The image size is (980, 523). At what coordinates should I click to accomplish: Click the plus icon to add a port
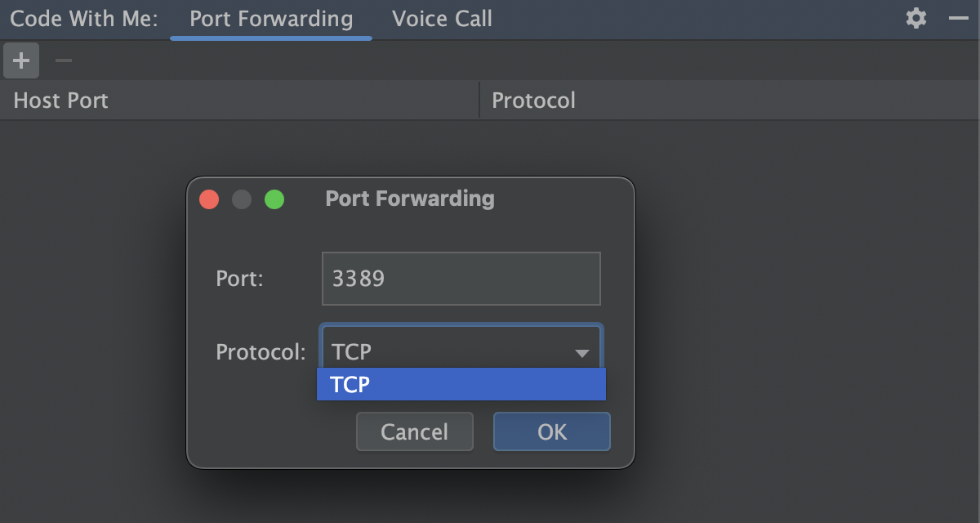pos(21,60)
